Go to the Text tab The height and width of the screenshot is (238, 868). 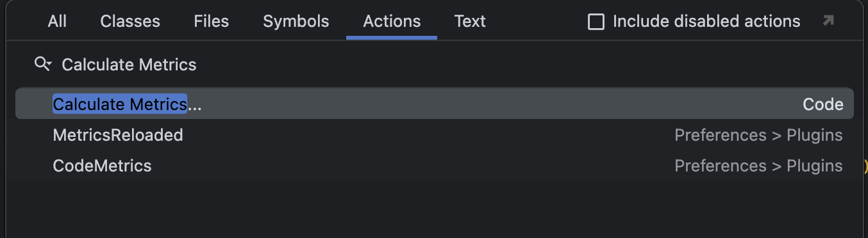pos(470,22)
